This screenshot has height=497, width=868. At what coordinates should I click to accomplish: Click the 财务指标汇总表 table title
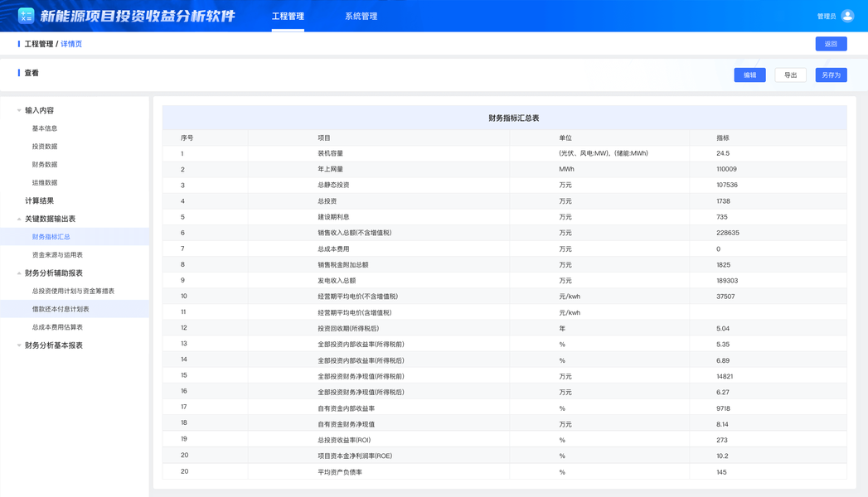514,118
